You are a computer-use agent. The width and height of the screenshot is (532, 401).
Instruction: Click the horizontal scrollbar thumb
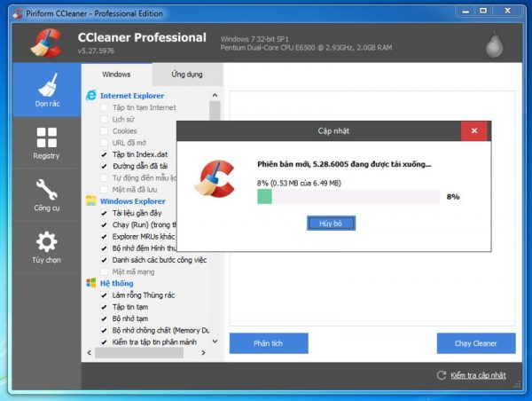coord(139,353)
